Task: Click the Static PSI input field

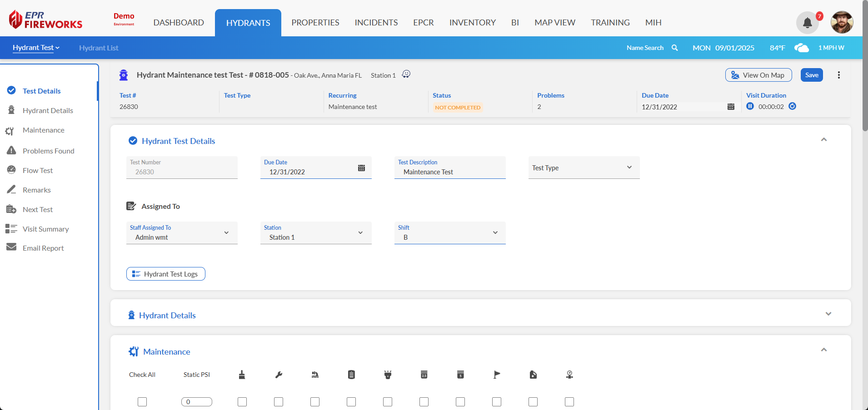Action: 197,402
